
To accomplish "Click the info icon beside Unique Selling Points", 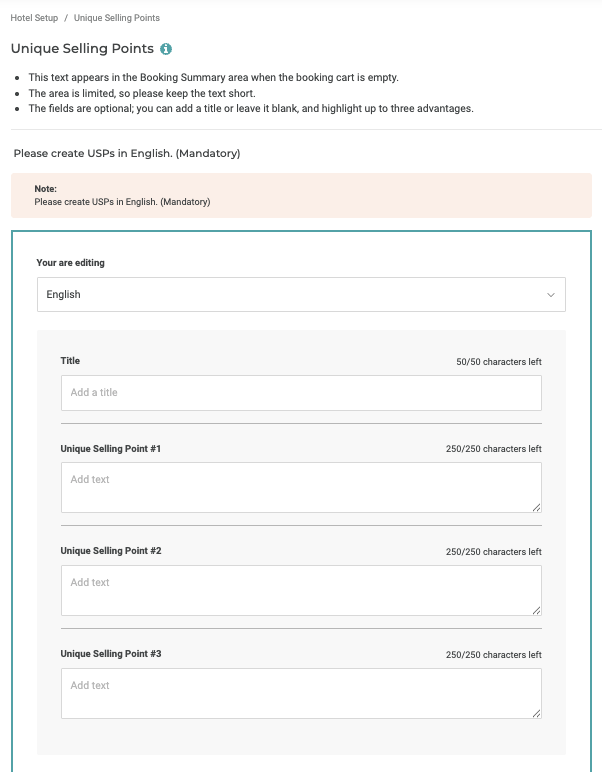I will pyautogui.click(x=166, y=49).
